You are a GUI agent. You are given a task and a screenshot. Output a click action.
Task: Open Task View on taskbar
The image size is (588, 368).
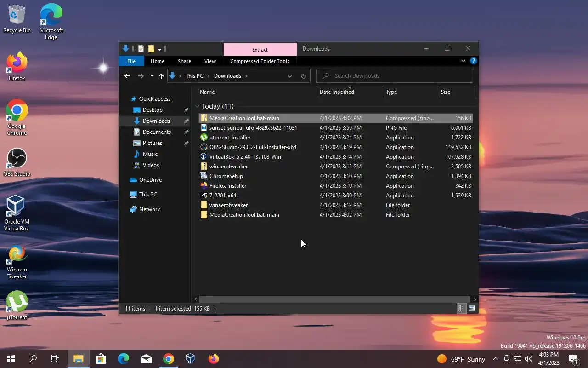point(55,359)
